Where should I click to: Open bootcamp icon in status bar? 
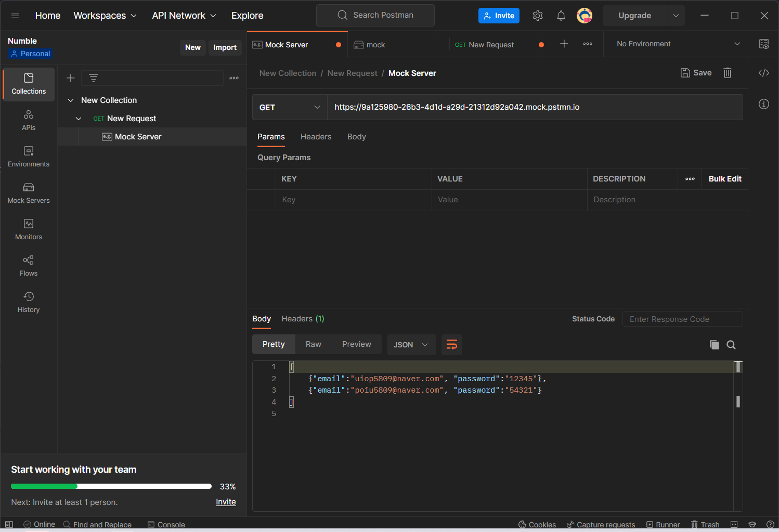(752, 524)
